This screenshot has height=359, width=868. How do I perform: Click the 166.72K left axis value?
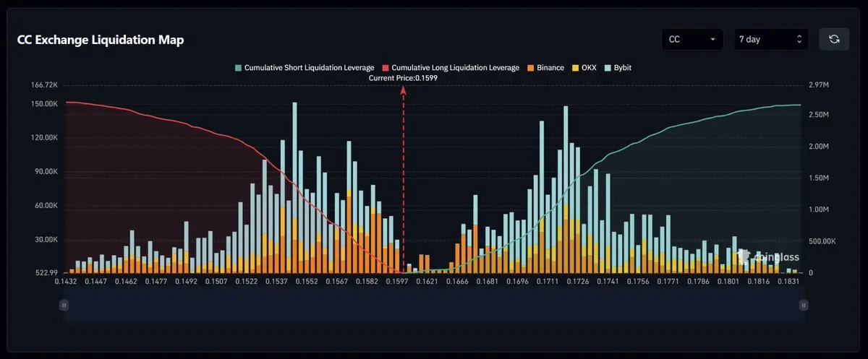(44, 85)
